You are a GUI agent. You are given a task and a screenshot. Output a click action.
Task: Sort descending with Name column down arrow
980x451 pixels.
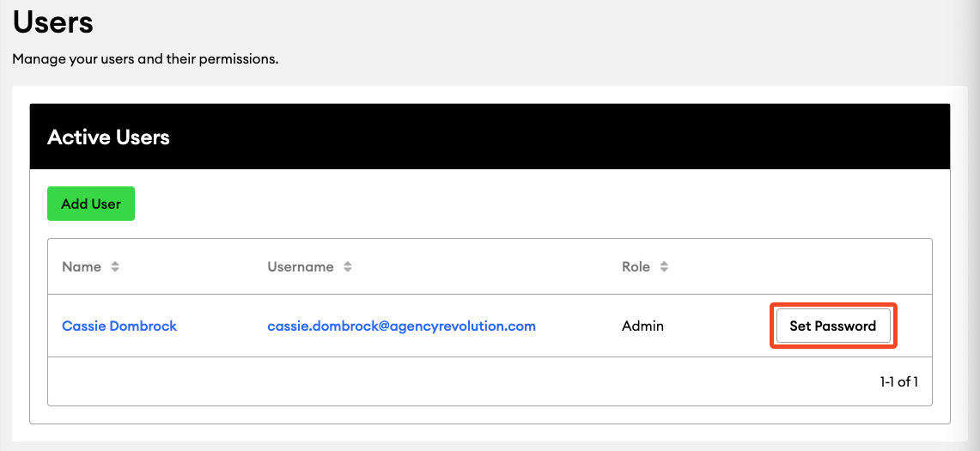[x=115, y=271]
